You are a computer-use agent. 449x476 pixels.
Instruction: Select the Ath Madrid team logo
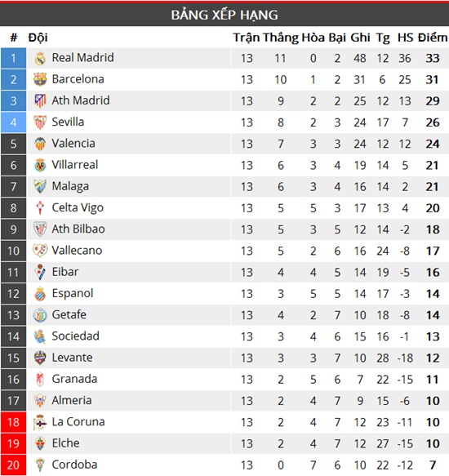[40, 100]
